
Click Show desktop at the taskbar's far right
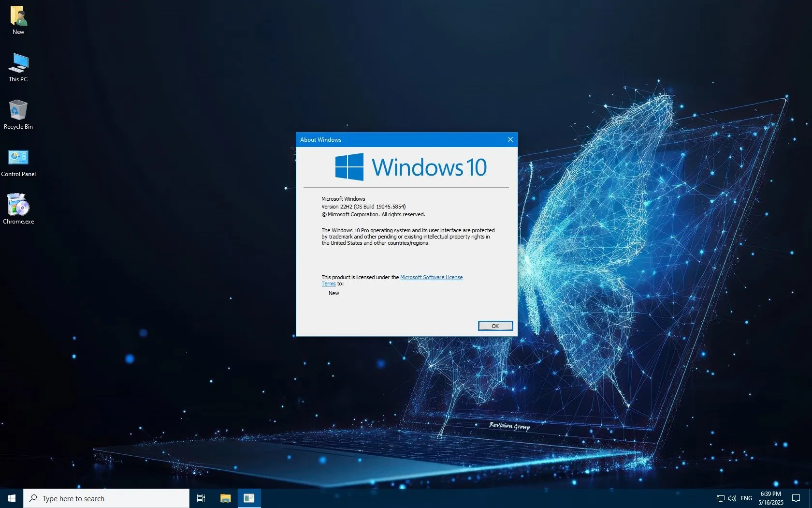tap(811, 498)
